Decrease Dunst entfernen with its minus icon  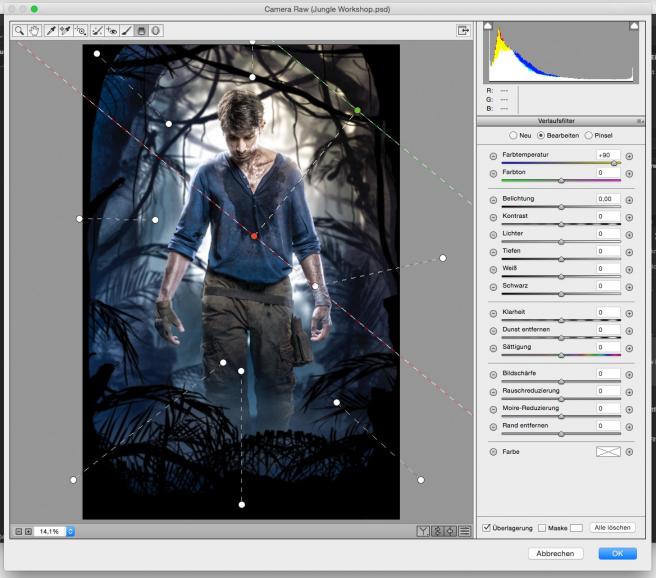coord(493,331)
